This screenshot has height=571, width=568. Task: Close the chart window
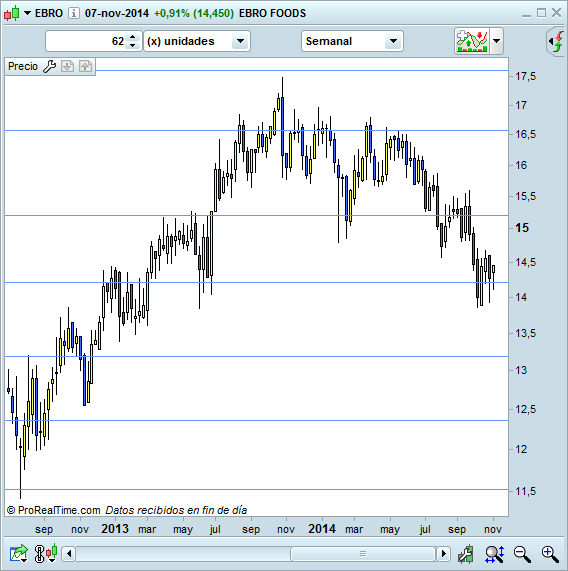556,13
